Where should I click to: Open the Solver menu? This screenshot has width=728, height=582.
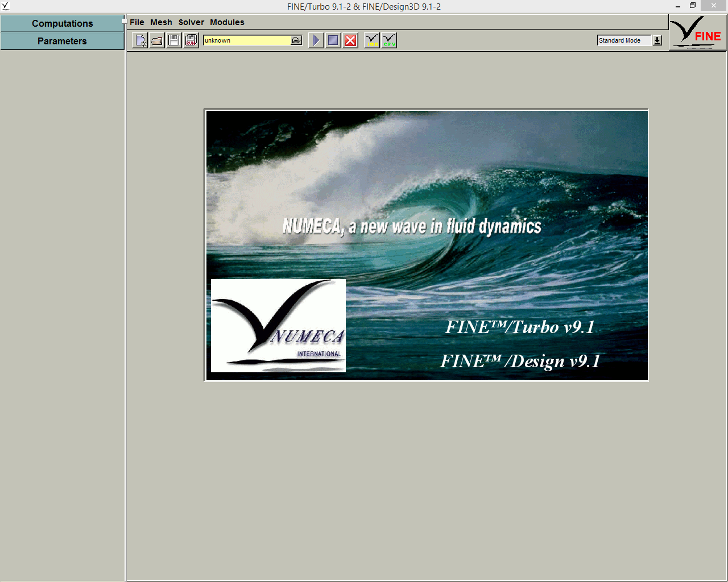coord(191,22)
